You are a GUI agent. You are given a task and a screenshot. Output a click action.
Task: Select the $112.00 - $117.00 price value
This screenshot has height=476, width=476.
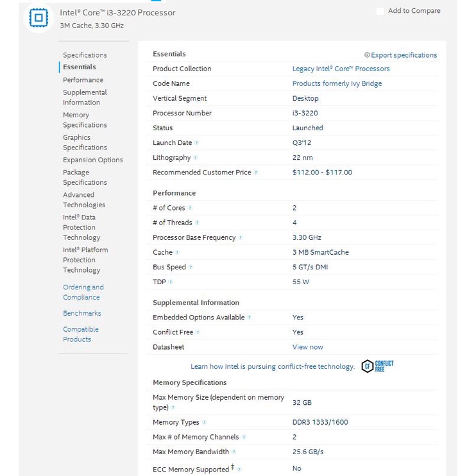322,172
